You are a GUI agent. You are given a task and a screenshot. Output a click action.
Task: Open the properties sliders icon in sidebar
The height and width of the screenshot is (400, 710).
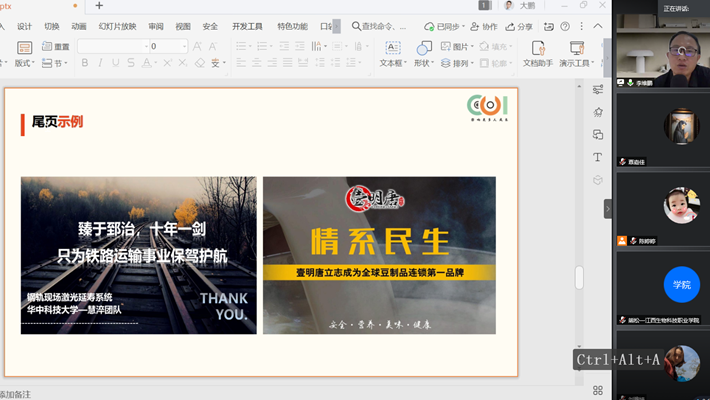coord(598,89)
